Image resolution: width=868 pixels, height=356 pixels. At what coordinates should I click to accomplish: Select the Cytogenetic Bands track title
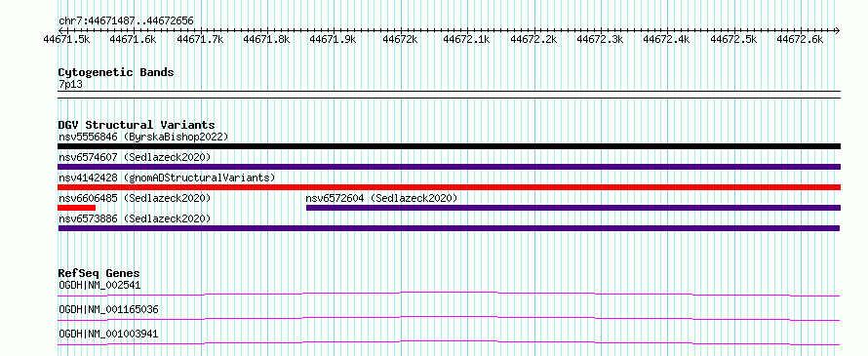tap(116, 72)
